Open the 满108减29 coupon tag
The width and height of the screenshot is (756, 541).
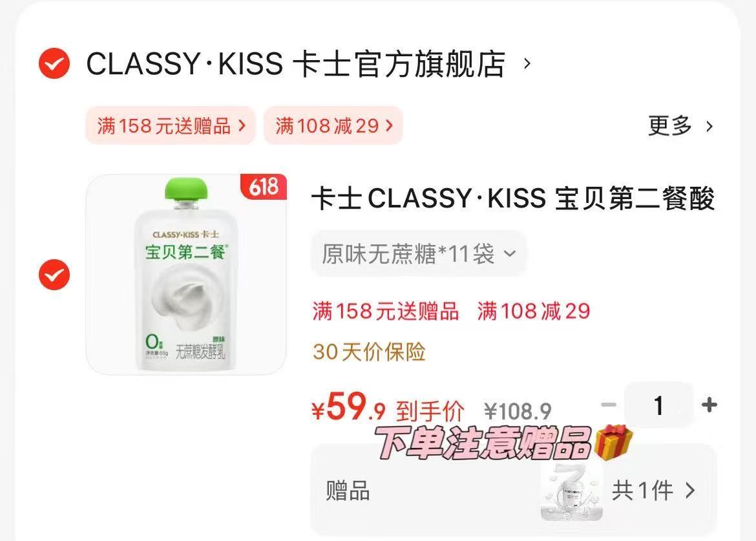(x=333, y=126)
